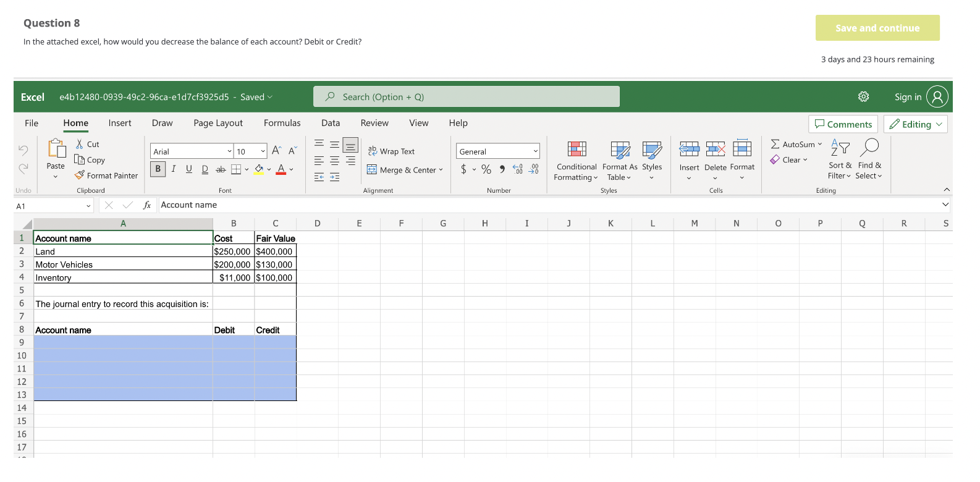Open Find & Select magnifier

click(869, 159)
